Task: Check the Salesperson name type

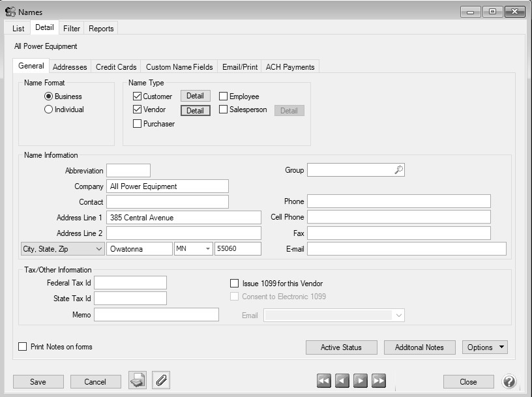Action: pos(223,110)
